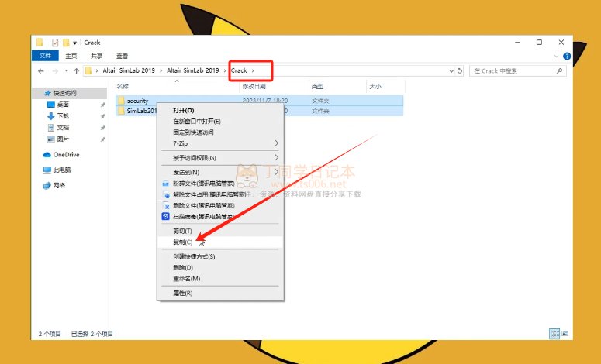The image size is (601, 364).
Task: Click the new folder quick access icon
Action: (x=66, y=43)
